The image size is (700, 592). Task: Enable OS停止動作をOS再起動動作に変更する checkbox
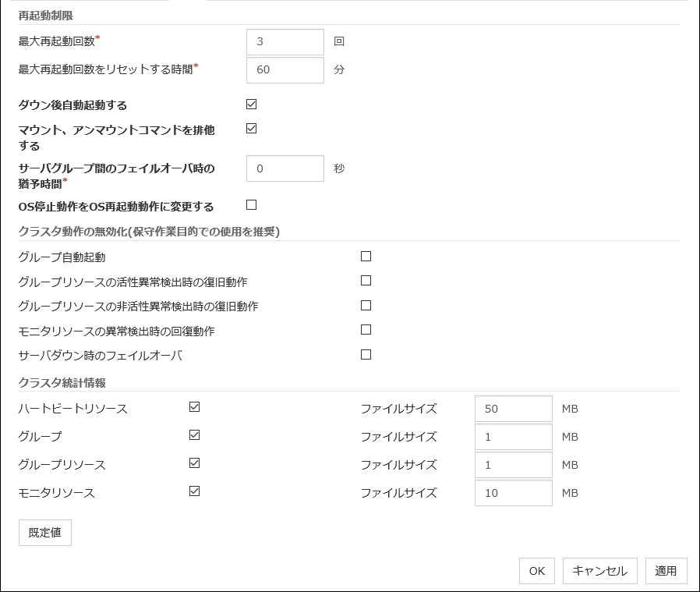click(x=251, y=205)
